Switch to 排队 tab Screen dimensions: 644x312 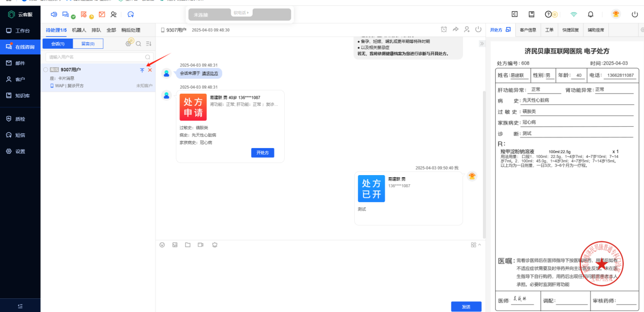tap(96, 30)
